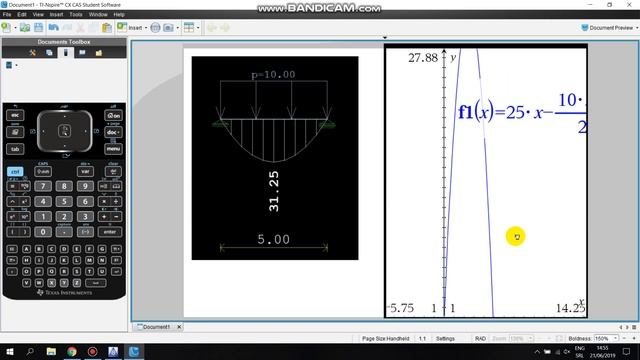This screenshot has width=640, height=360.
Task: Click the 0 key on the keypad
Action: point(43,232)
